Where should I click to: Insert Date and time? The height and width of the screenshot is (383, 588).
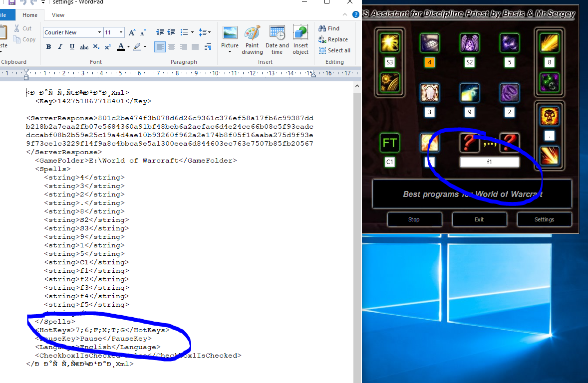click(277, 40)
